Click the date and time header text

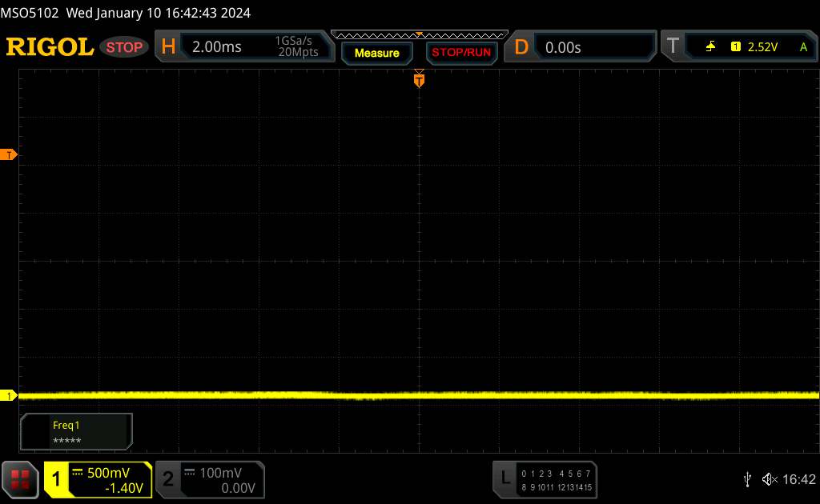click(158, 13)
